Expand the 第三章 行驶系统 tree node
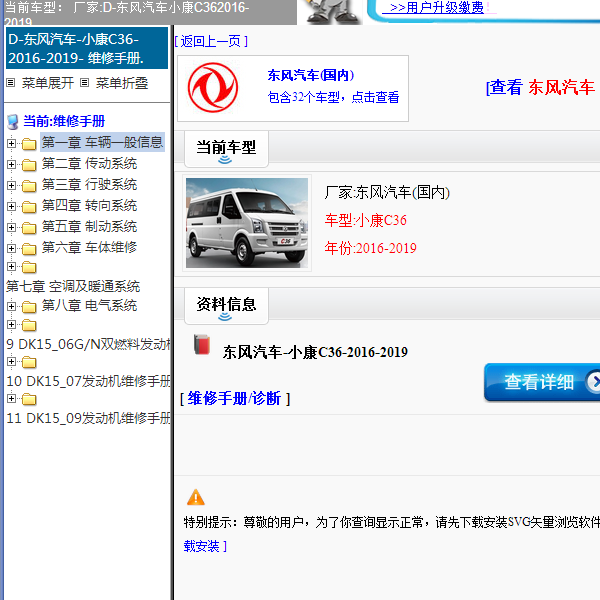Viewport: 600px width, 600px height. 11,186
